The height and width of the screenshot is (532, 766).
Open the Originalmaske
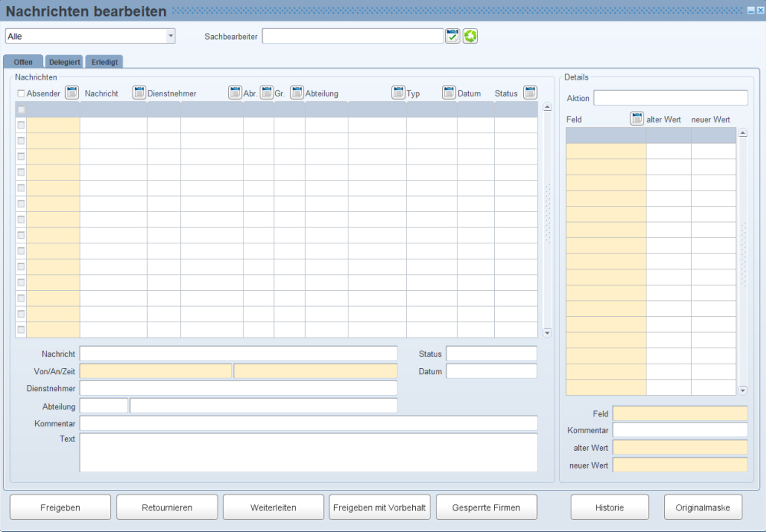(703, 508)
